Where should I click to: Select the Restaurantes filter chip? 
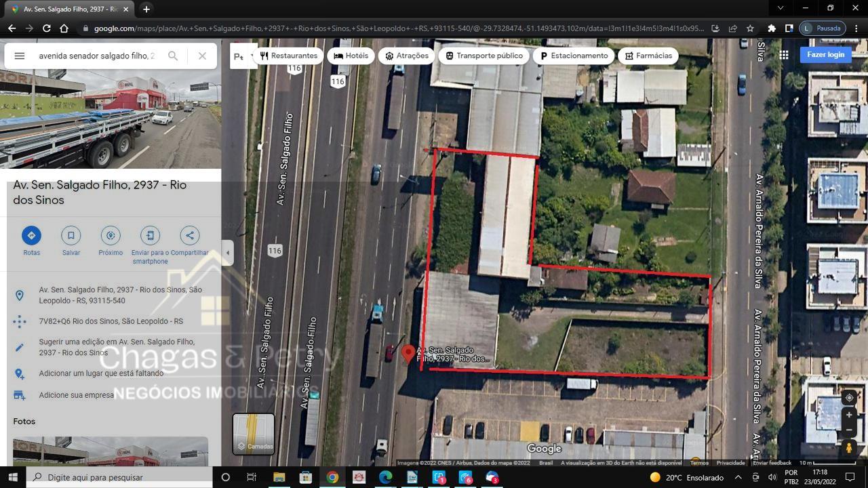[x=289, y=56]
